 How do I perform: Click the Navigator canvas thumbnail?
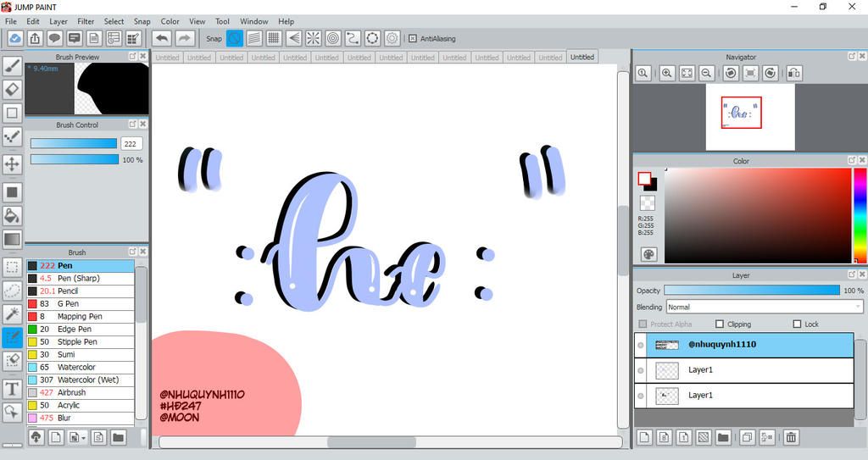click(750, 117)
